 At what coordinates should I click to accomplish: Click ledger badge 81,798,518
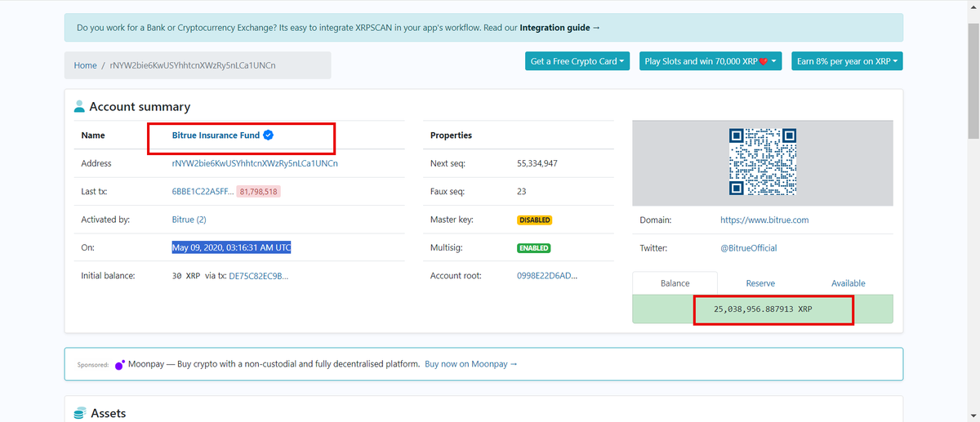point(259,192)
